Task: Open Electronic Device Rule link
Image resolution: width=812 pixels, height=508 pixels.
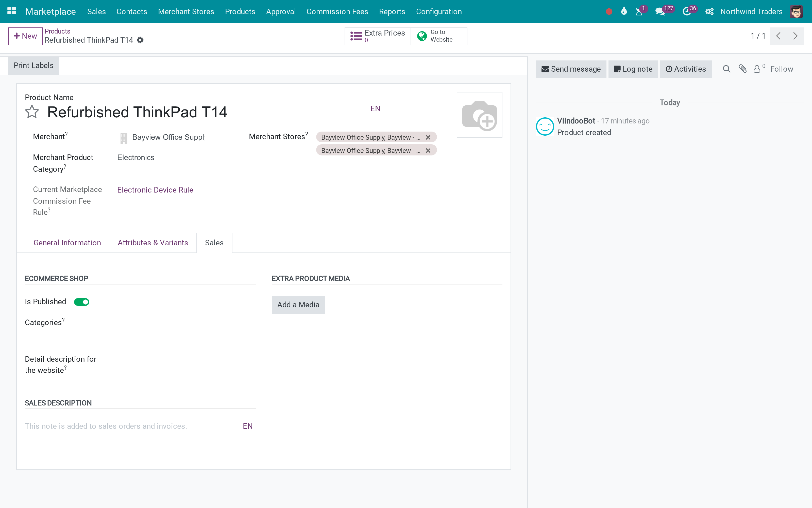Action: (155, 190)
